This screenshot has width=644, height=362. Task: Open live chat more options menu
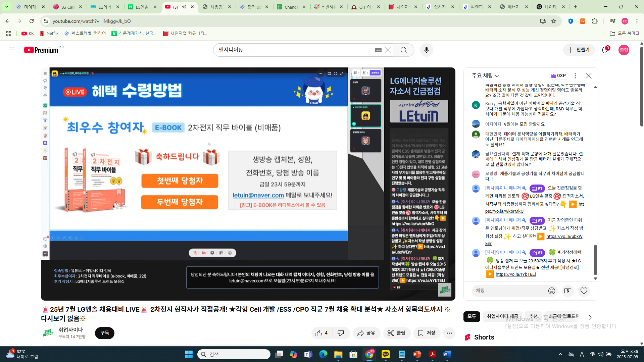575,76
